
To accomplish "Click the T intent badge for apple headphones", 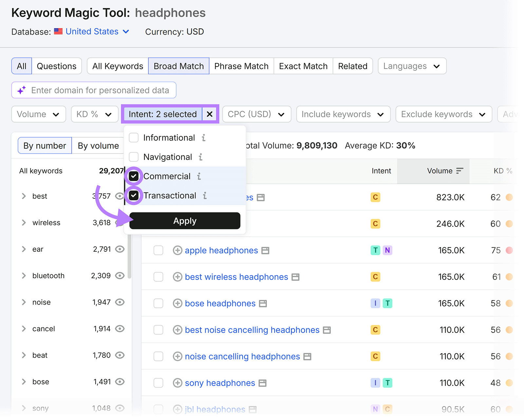I will click(x=375, y=250).
